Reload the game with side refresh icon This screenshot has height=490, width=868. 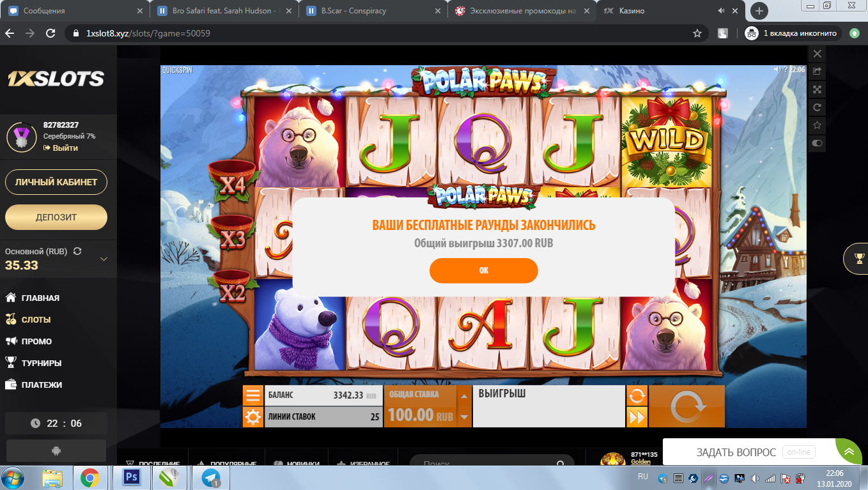point(817,107)
